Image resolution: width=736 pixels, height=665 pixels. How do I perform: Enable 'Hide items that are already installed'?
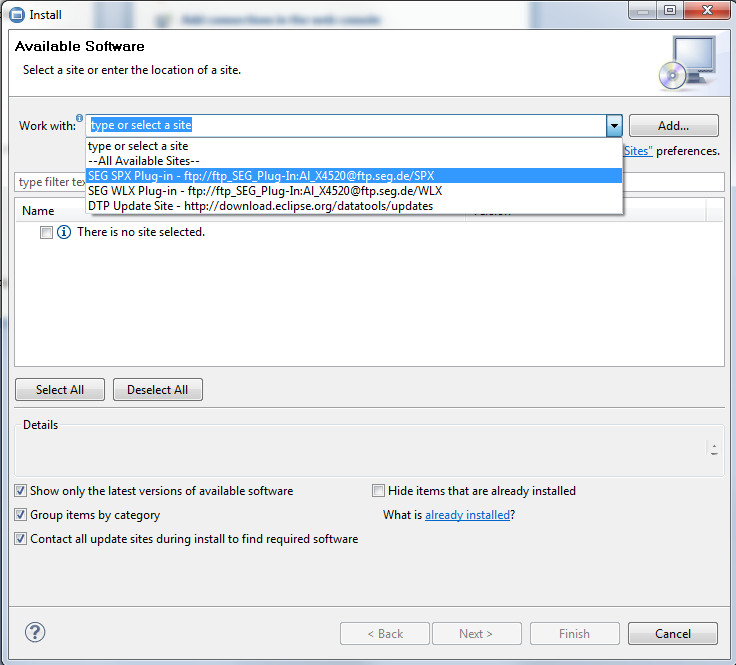tap(378, 491)
